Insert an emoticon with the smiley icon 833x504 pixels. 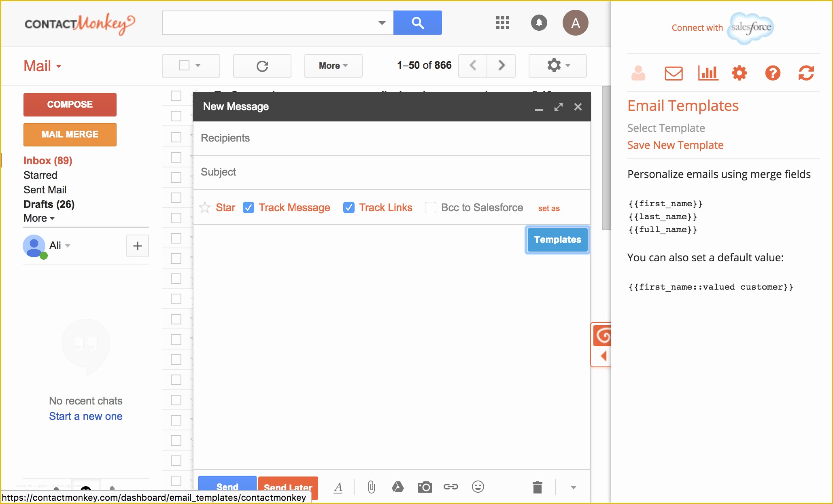tap(478, 487)
